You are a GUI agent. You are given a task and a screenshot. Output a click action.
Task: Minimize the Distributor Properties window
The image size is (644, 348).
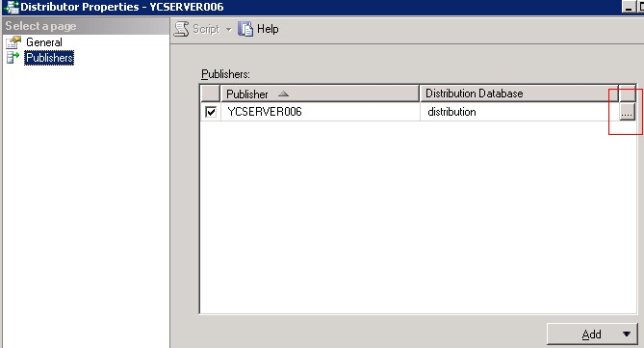tap(628, 7)
